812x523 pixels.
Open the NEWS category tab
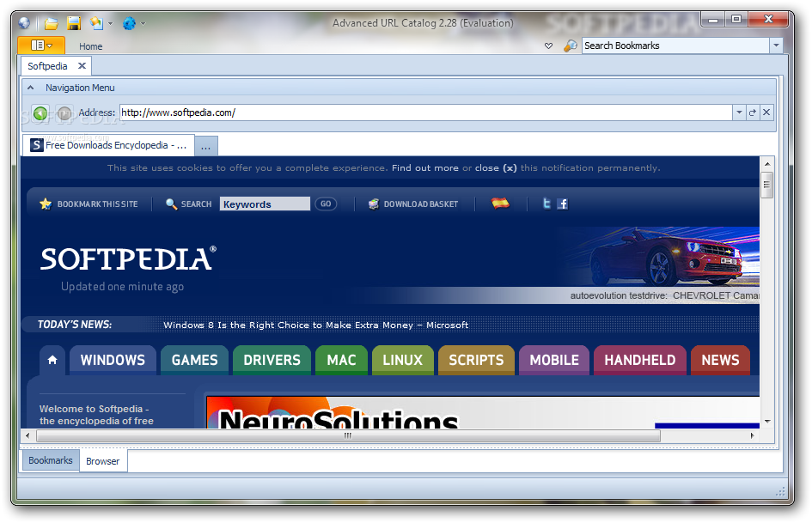pyautogui.click(x=720, y=360)
